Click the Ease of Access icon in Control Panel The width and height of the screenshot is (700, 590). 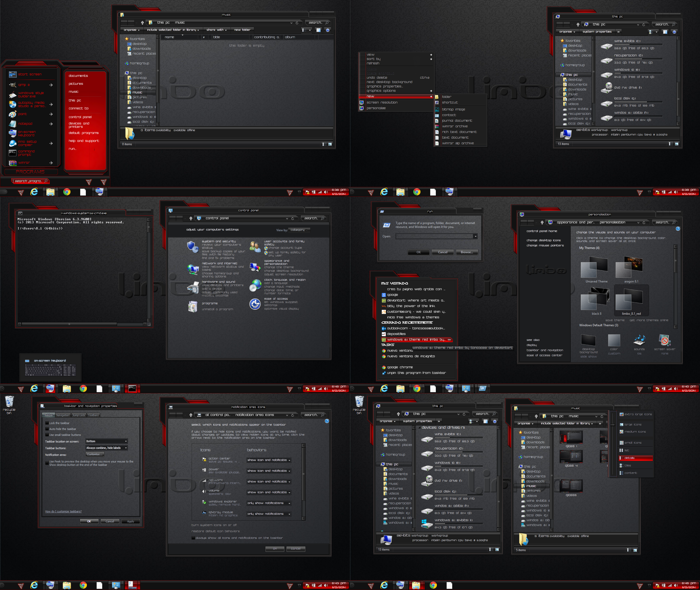(x=255, y=304)
